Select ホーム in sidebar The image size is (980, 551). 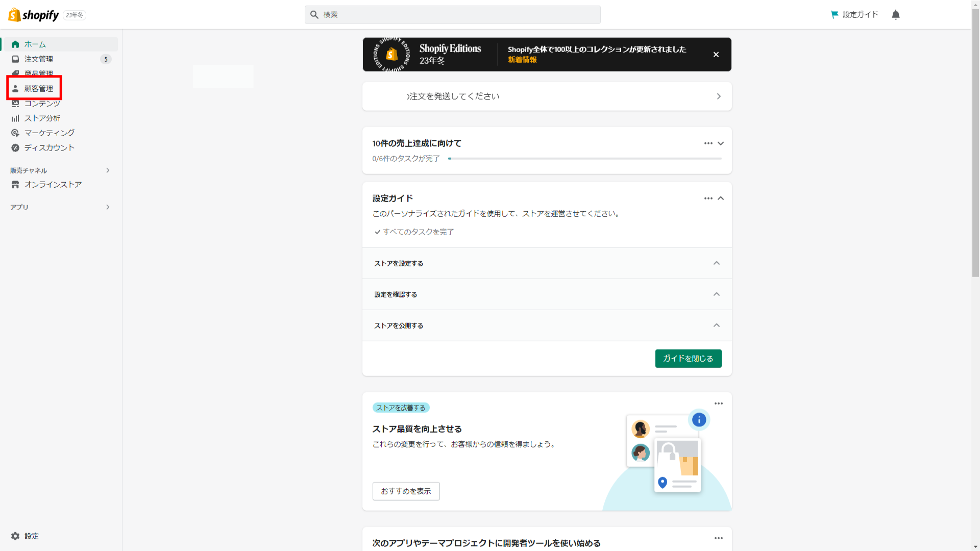(35, 44)
